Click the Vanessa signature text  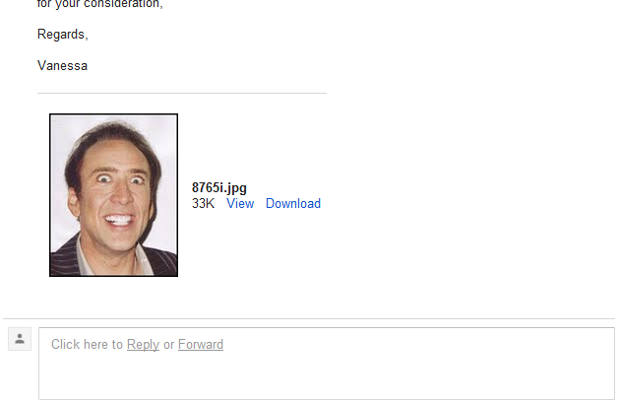tap(62, 65)
